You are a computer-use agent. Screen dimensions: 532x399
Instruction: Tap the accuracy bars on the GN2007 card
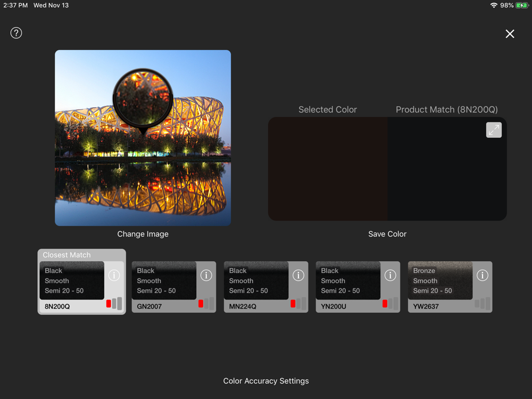[x=206, y=303]
